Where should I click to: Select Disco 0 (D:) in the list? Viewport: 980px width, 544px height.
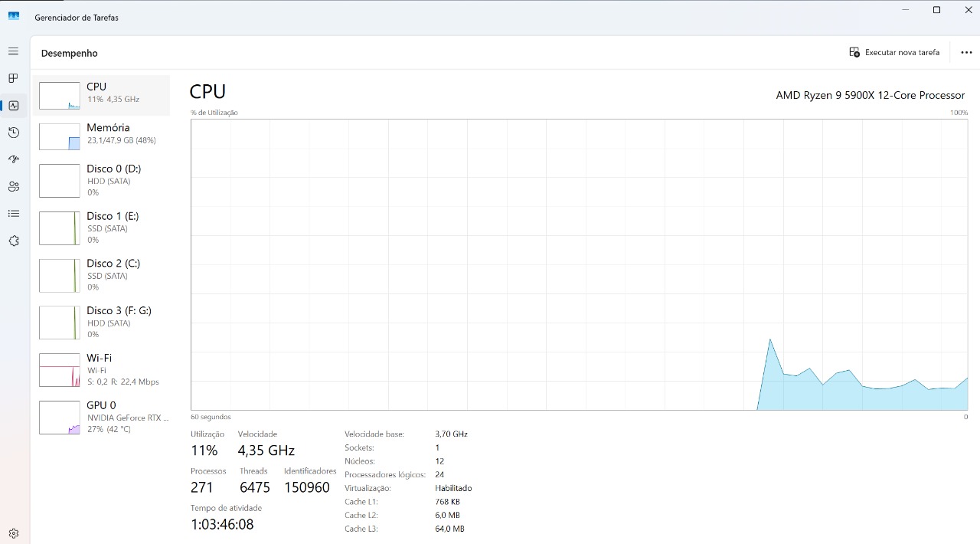101,180
